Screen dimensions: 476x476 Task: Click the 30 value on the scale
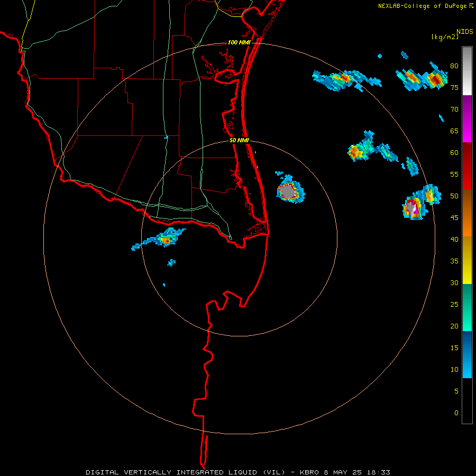[454, 282]
